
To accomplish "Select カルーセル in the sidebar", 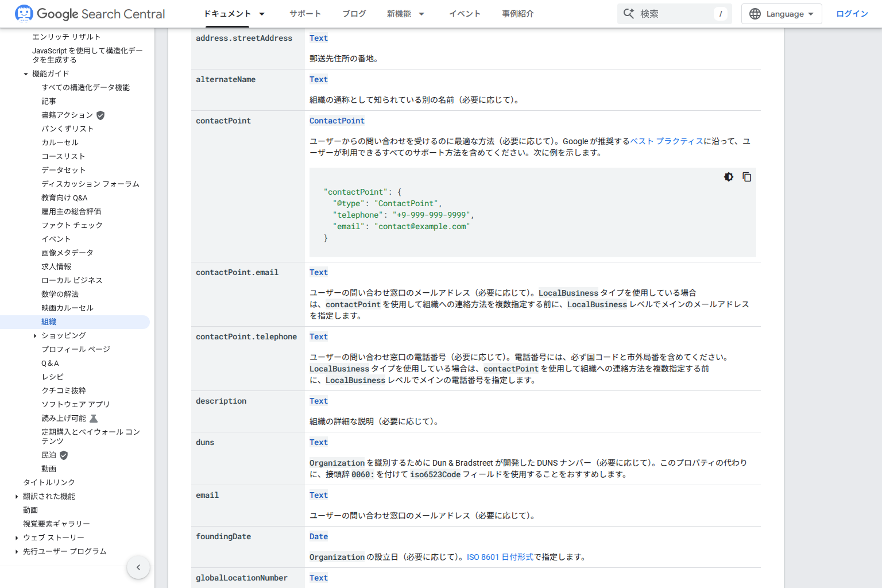I will 60,143.
